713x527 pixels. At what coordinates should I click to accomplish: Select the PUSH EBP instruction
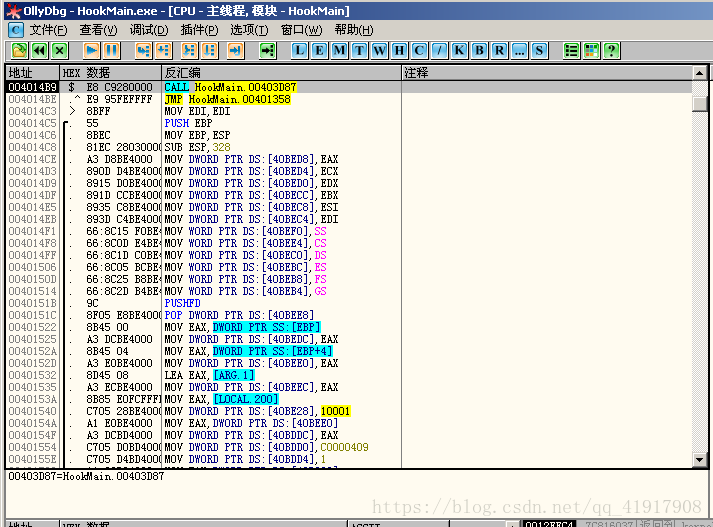coord(188,123)
